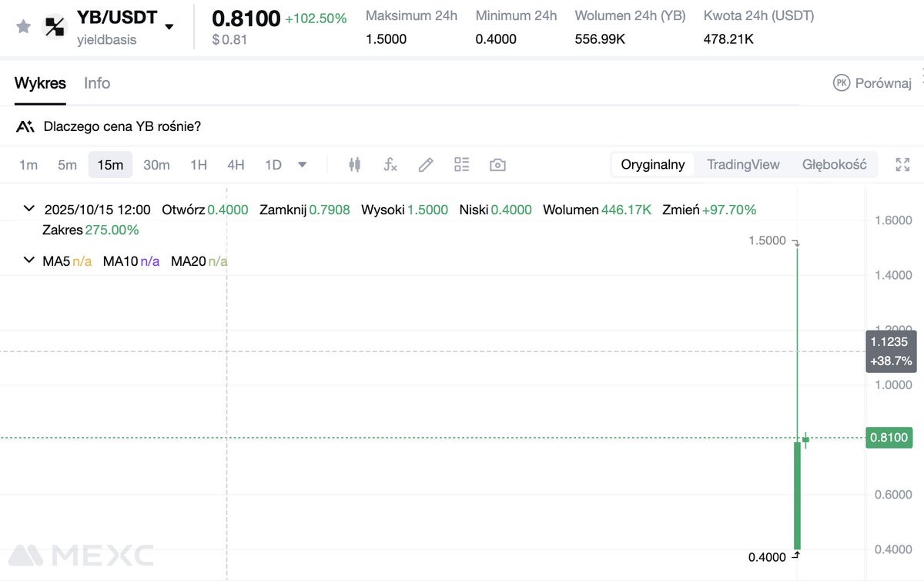Click the Wolumen 24h value 556.99K
924x581 pixels.
point(600,39)
